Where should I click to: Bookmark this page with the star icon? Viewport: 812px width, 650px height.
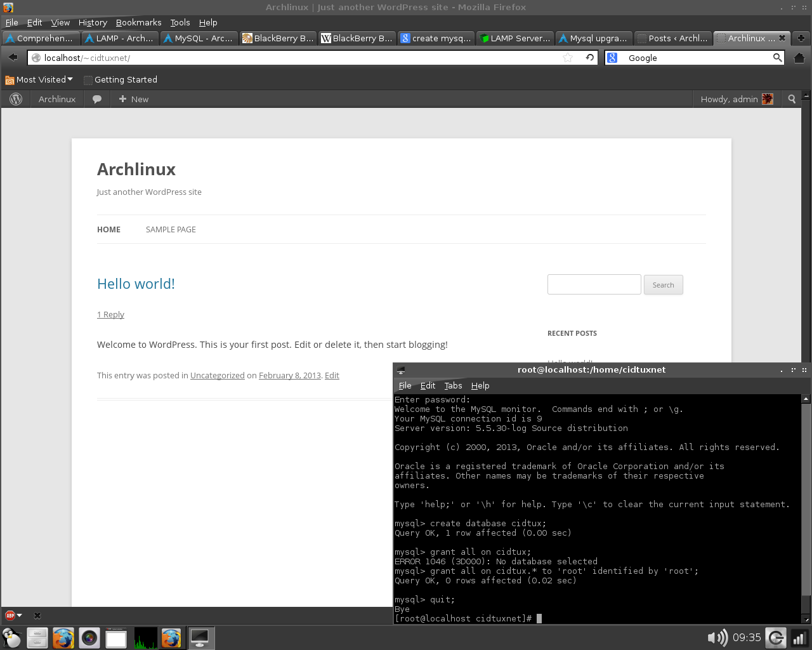[x=568, y=58]
